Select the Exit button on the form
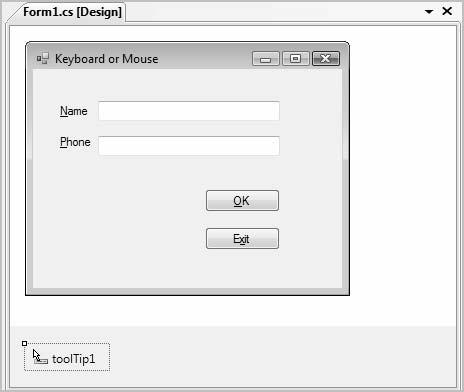The width and height of the screenshot is (464, 392). pyautogui.click(x=242, y=239)
